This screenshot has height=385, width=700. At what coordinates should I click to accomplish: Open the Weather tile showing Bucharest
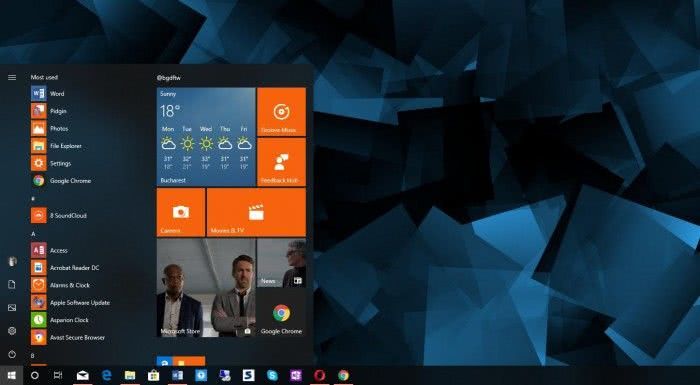pos(206,137)
